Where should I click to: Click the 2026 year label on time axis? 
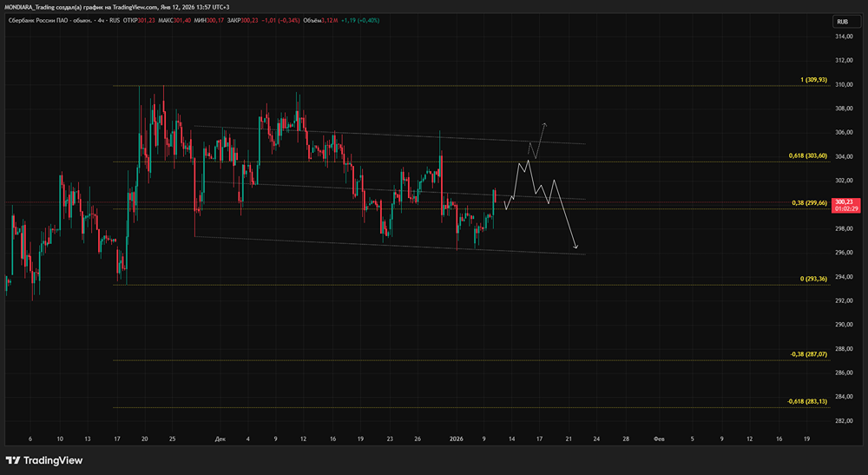point(457,439)
